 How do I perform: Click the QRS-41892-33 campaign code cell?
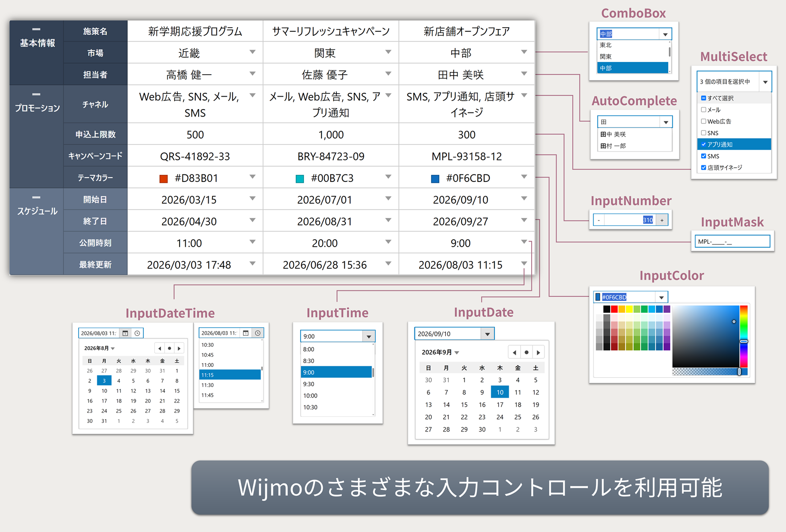tap(195, 156)
